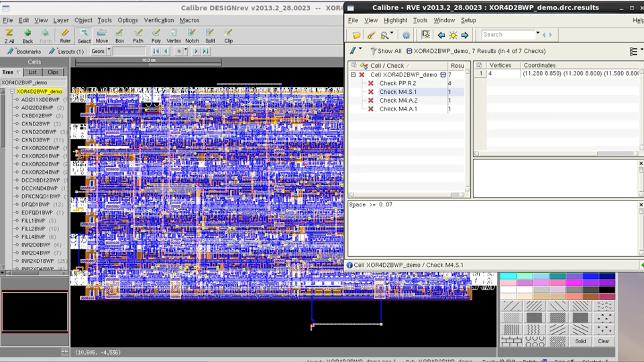
Task: Click Show All filter button
Action: coord(386,51)
